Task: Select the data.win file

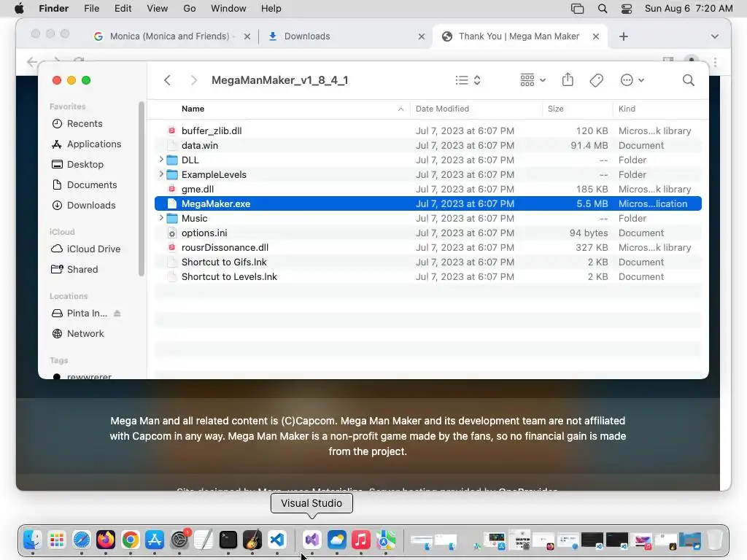Action: (427, 145)
